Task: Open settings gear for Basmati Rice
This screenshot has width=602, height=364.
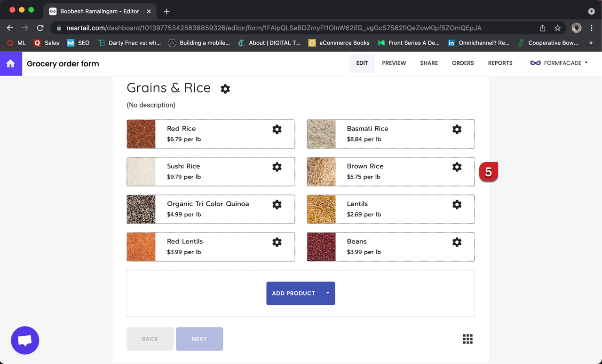Action: [457, 129]
